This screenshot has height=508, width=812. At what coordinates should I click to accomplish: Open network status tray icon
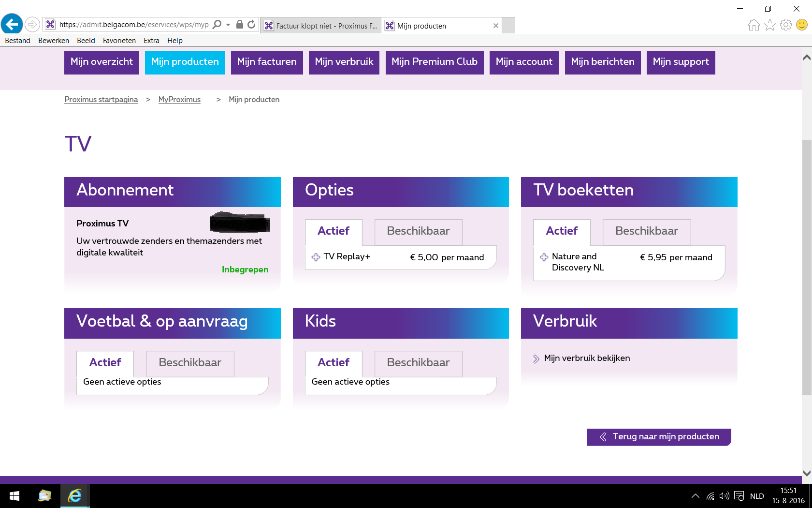pyautogui.click(x=710, y=496)
